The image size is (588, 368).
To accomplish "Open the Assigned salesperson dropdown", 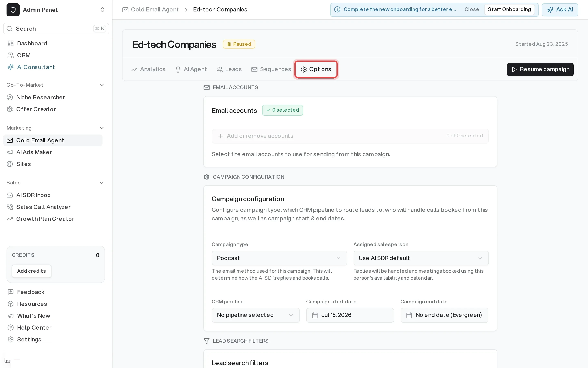I will coord(421,258).
